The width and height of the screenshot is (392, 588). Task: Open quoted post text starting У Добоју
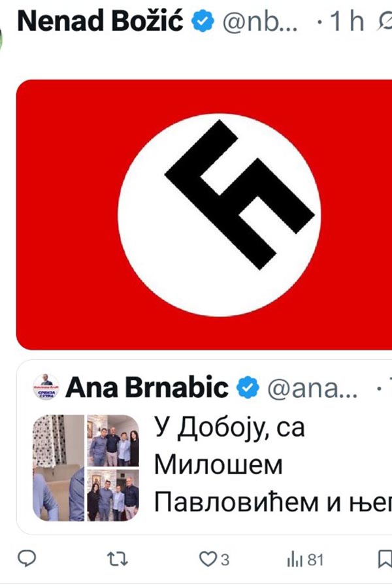[273, 465]
